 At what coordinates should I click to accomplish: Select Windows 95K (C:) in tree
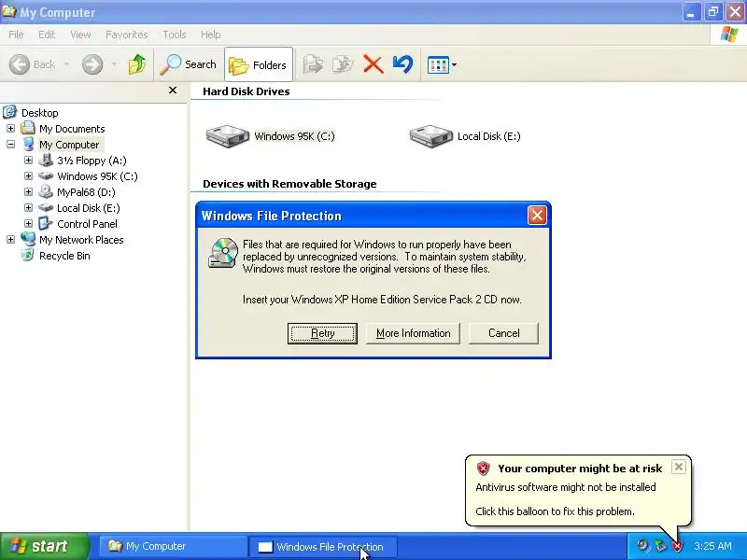[97, 176]
